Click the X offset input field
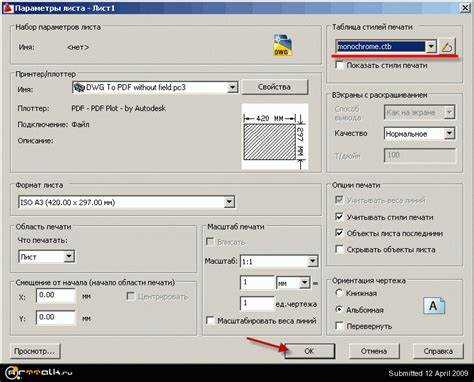 (56, 296)
